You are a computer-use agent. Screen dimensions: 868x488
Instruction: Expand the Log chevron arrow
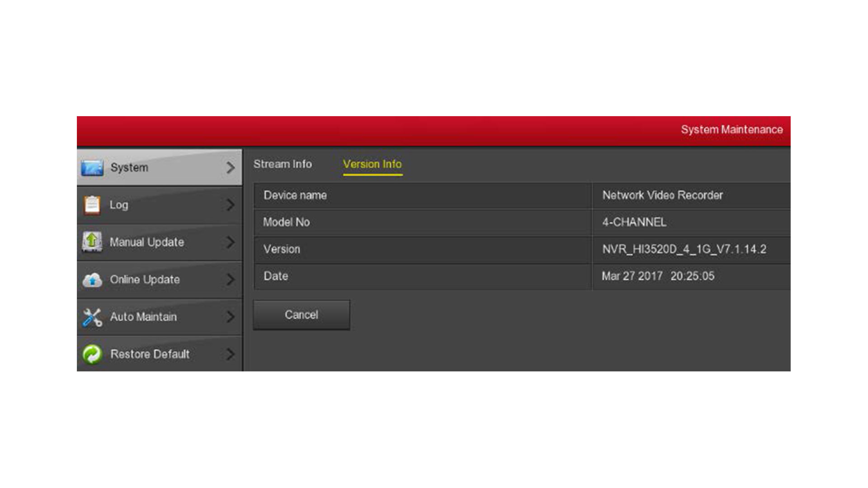click(231, 205)
